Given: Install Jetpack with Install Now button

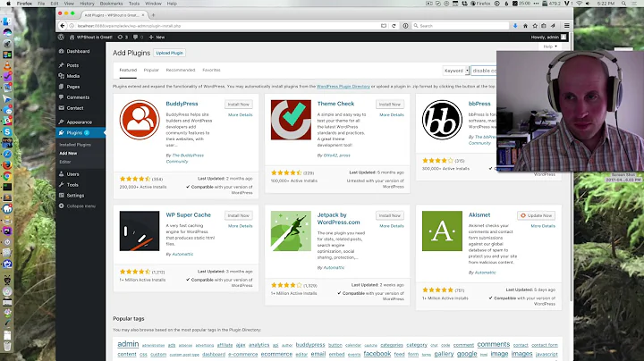Looking at the screenshot, I should tap(390, 215).
